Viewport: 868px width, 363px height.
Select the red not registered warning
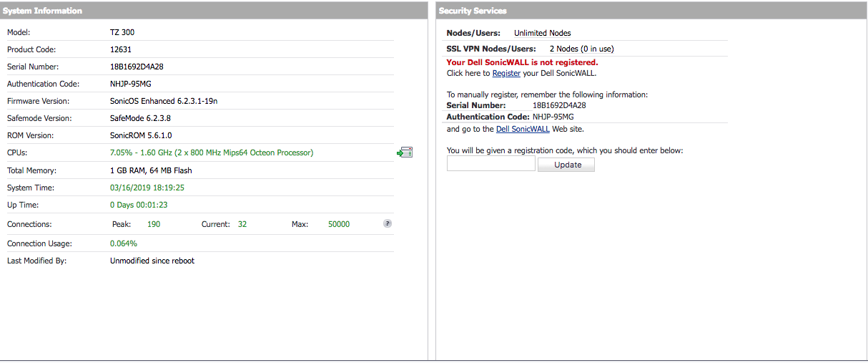pyautogui.click(x=523, y=62)
